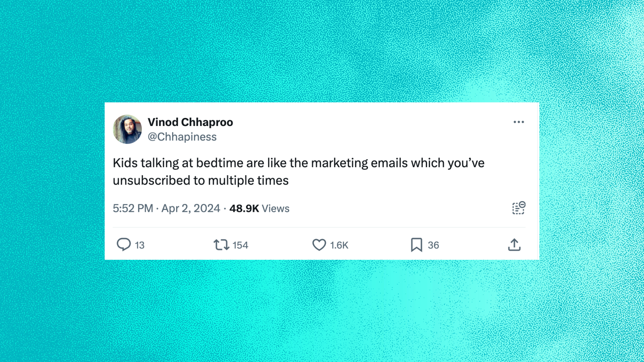The height and width of the screenshot is (362, 644).
Task: Click the reply count 13
Action: pos(140,245)
